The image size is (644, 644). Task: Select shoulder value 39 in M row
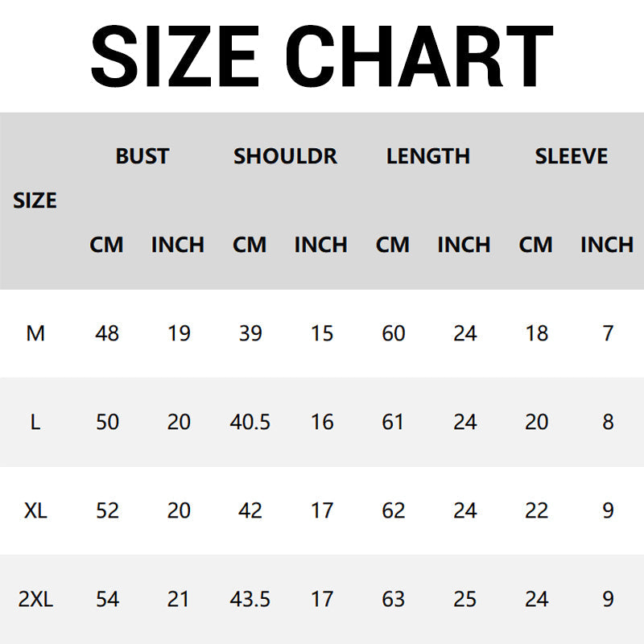pos(250,333)
